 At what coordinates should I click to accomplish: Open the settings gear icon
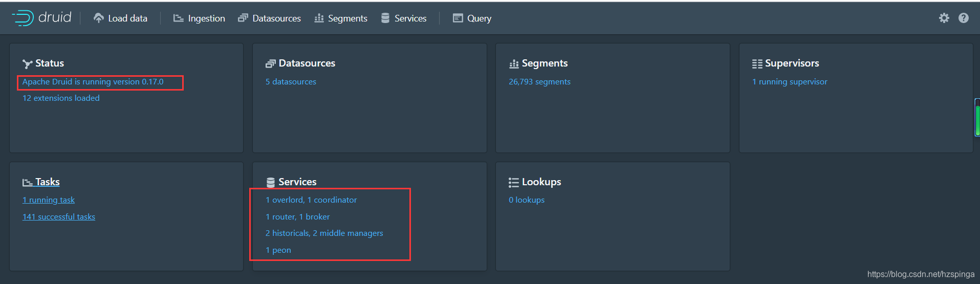click(x=944, y=18)
